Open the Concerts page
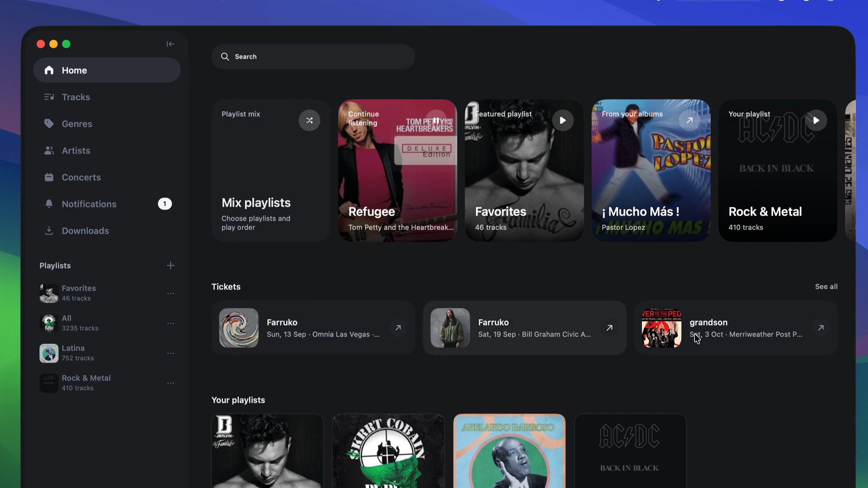 (x=107, y=177)
